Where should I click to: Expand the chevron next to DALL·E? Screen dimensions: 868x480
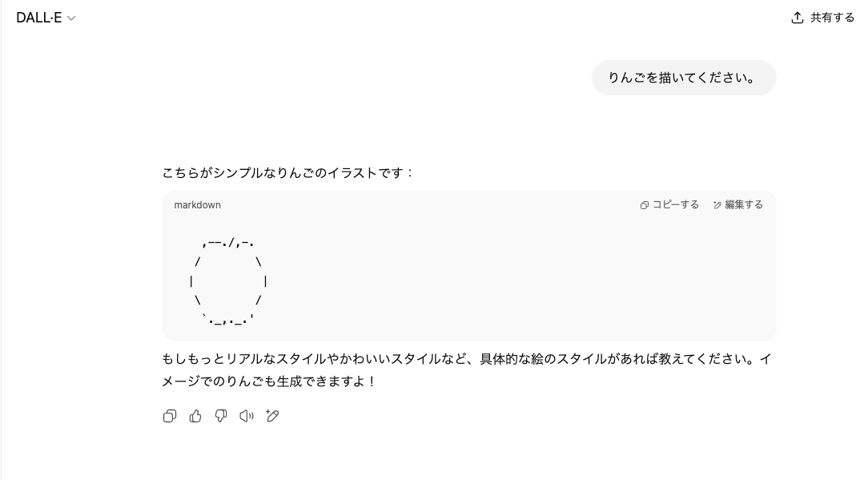coord(70,18)
